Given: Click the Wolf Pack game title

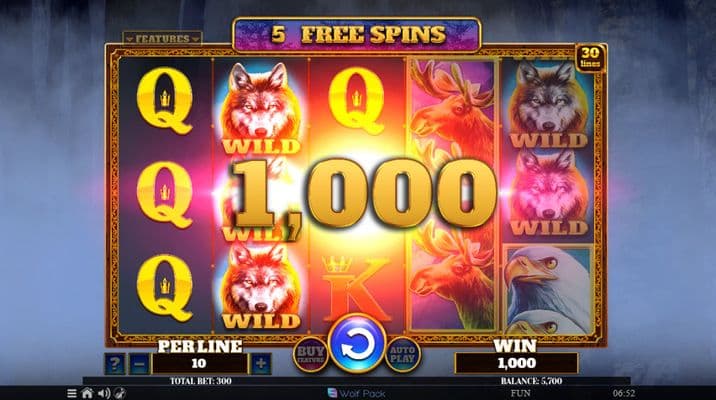Looking at the screenshot, I should 357,393.
